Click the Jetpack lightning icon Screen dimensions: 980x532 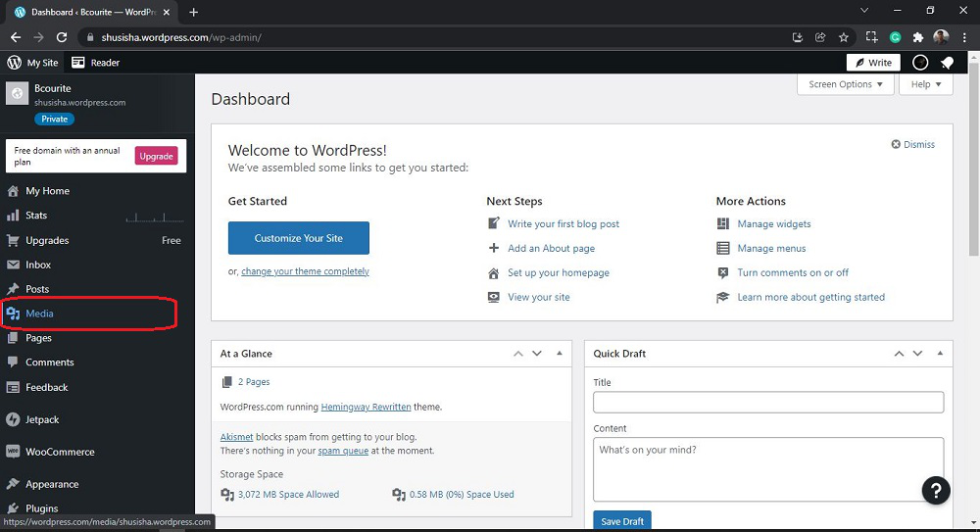(x=13, y=420)
